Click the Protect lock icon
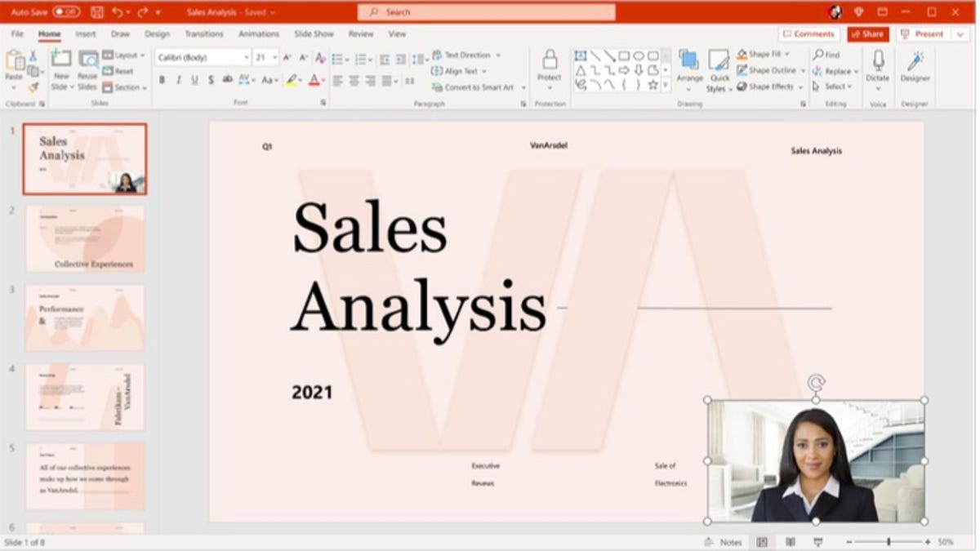 click(550, 60)
